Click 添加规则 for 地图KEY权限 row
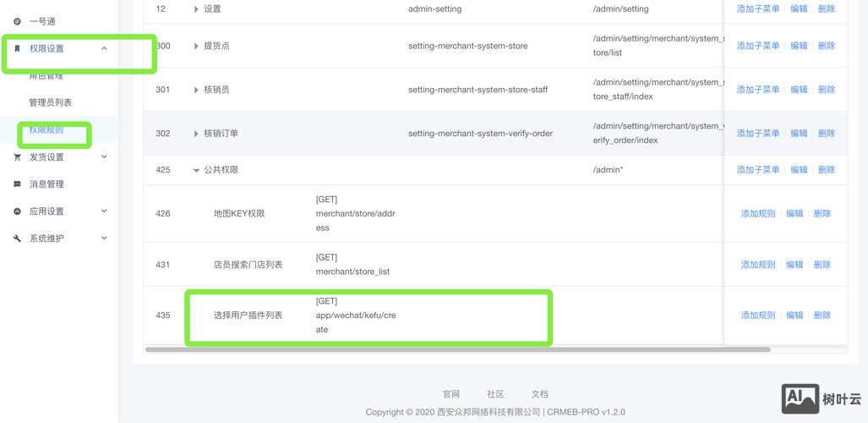Screen dimensions: 868x423 pyautogui.click(x=758, y=213)
